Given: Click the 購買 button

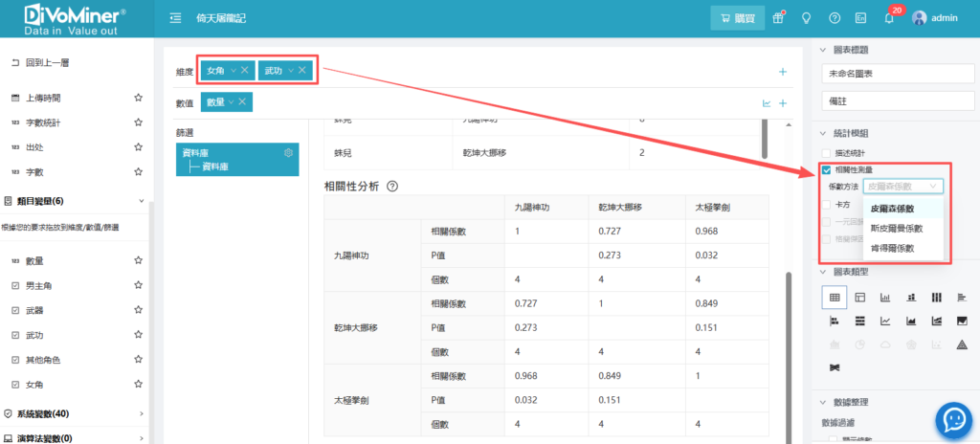Looking at the screenshot, I should [736, 17].
